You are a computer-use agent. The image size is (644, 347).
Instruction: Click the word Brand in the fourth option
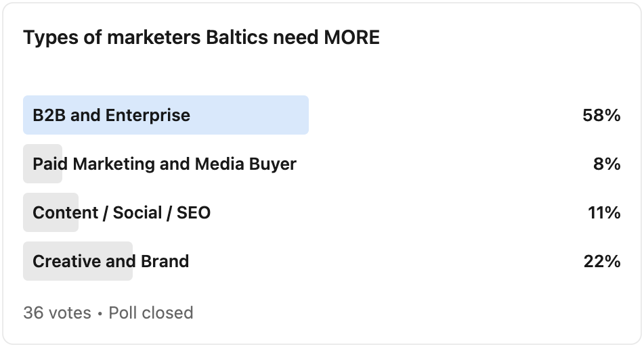coord(165,261)
